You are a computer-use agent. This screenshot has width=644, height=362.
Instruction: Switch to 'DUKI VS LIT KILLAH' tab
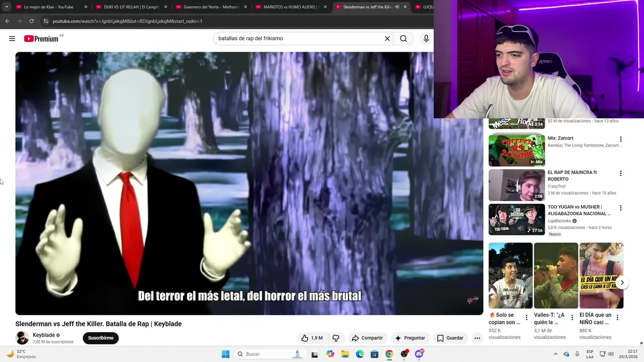click(x=131, y=7)
